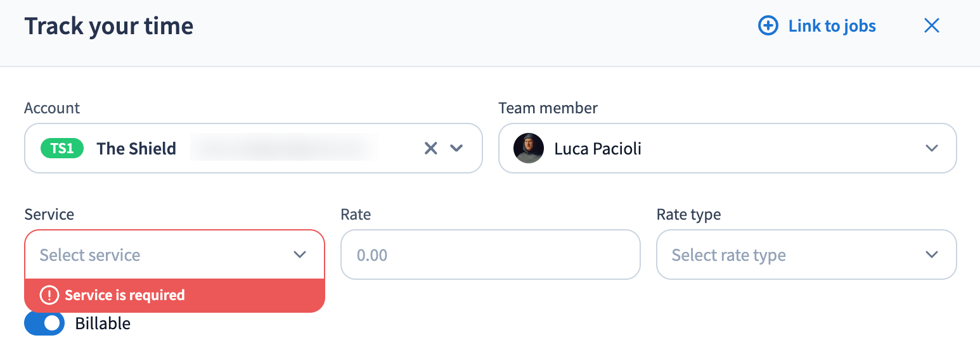Open the Select rate type dropdown

(x=792, y=255)
